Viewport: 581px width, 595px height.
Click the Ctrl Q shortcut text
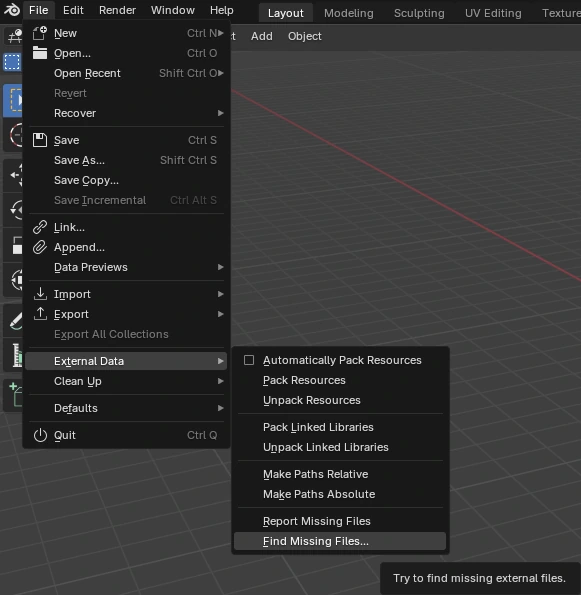[202, 435]
